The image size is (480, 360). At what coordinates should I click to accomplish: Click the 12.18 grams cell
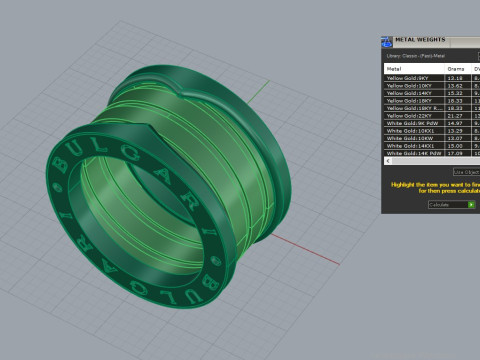coord(457,78)
